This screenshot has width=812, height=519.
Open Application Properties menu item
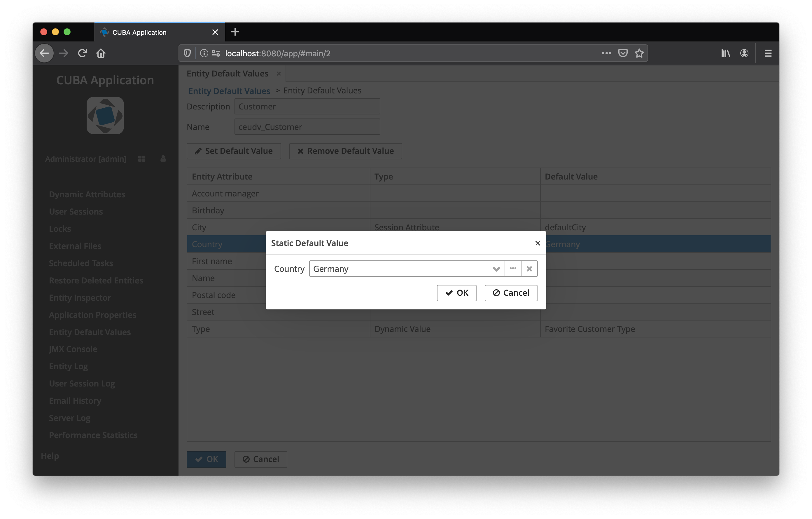pyautogui.click(x=93, y=314)
